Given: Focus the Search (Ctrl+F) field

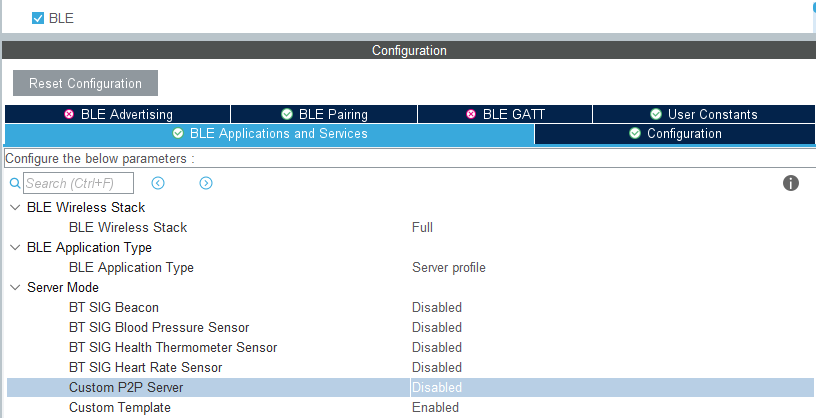Looking at the screenshot, I should point(78,184).
